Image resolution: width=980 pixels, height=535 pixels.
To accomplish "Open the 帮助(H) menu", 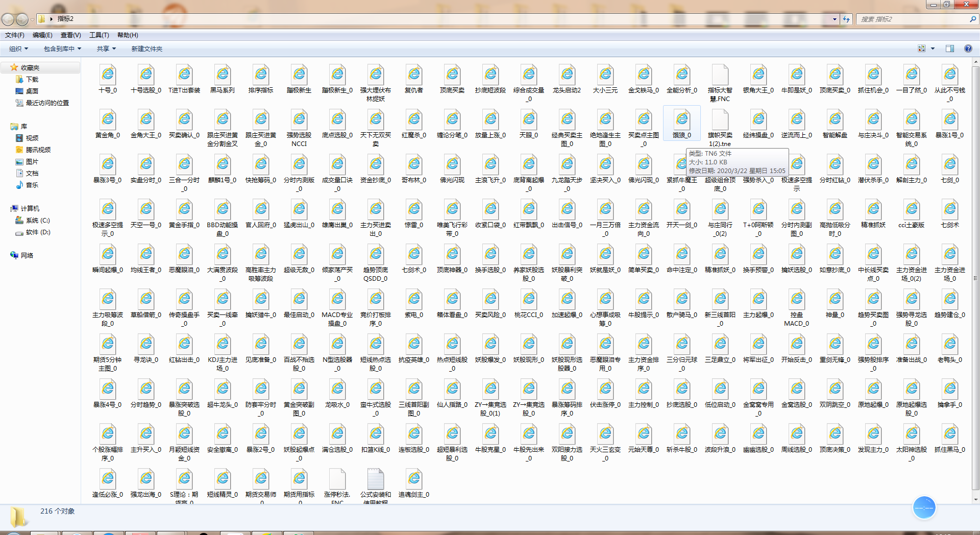I will 128,35.
